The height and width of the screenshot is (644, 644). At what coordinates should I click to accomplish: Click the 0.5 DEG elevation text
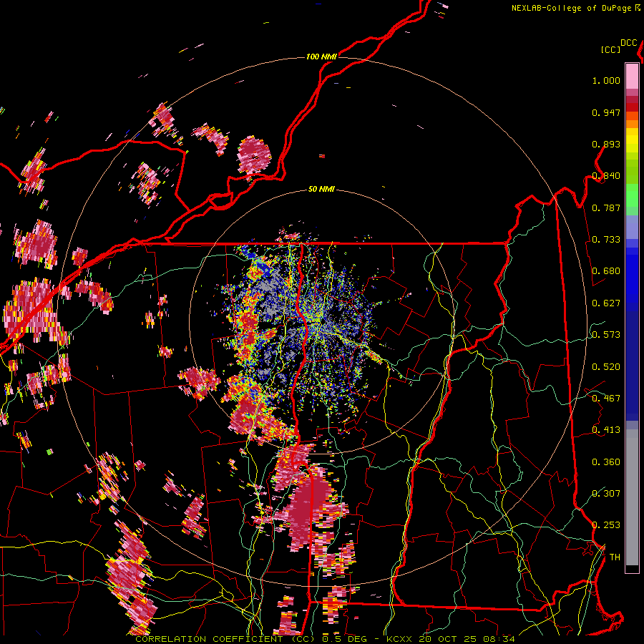pyautogui.click(x=345, y=639)
